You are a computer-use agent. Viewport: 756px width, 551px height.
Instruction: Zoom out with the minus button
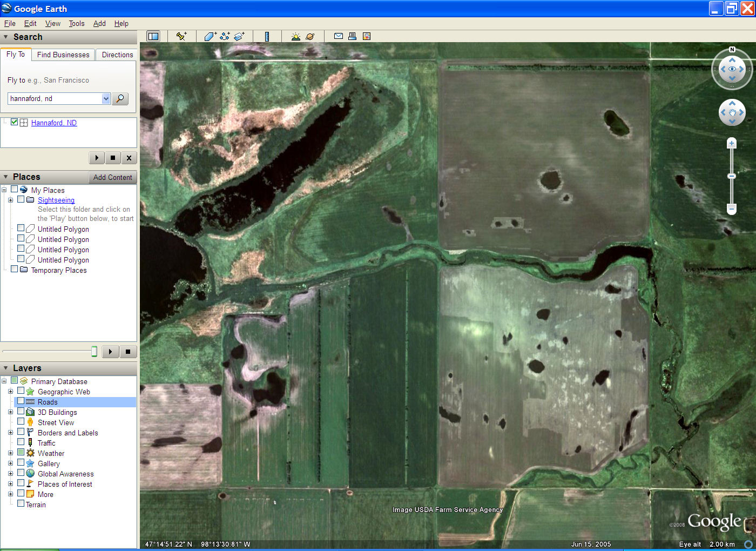pos(732,209)
